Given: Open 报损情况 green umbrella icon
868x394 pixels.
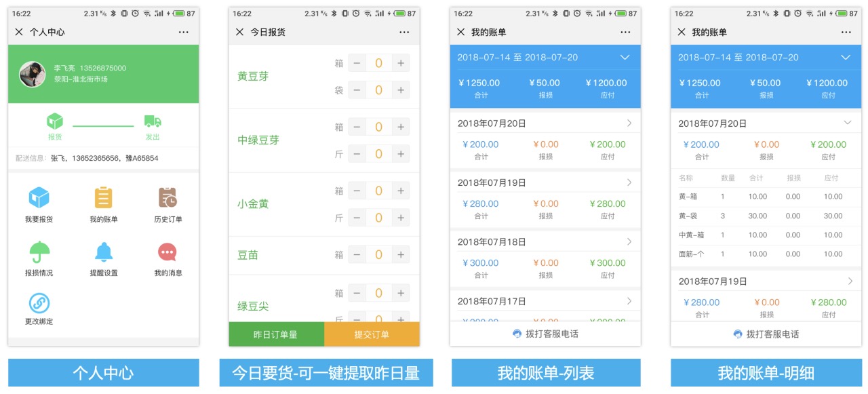Looking at the screenshot, I should click(39, 252).
